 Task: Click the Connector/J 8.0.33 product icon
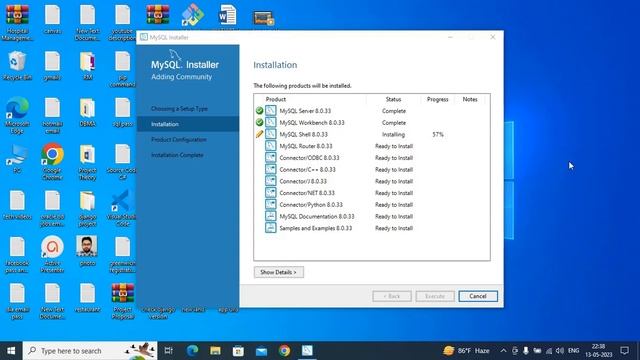pyautogui.click(x=271, y=181)
